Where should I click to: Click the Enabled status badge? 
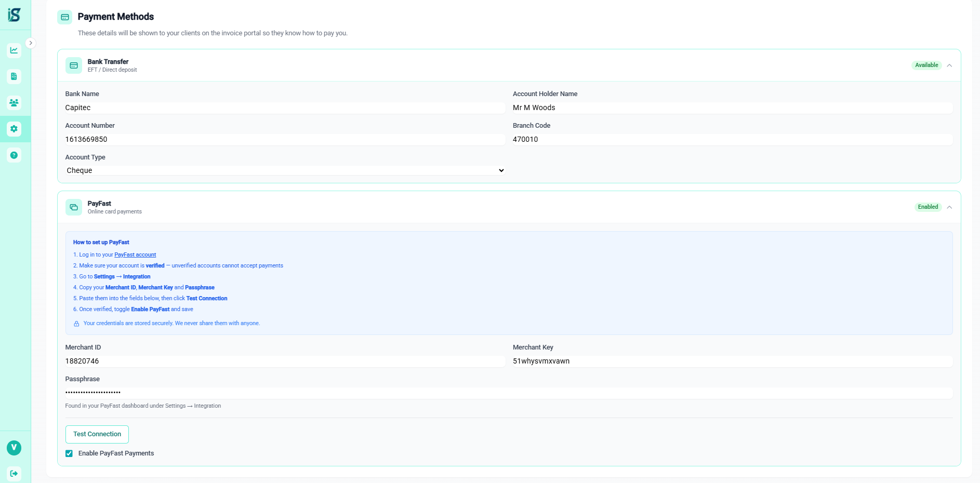point(928,207)
